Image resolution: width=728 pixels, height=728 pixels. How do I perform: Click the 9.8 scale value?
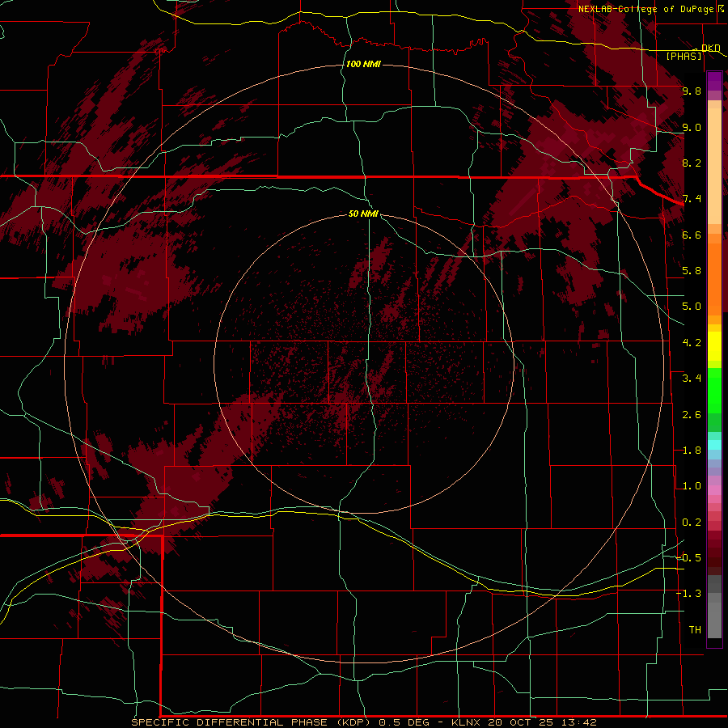tap(692, 91)
